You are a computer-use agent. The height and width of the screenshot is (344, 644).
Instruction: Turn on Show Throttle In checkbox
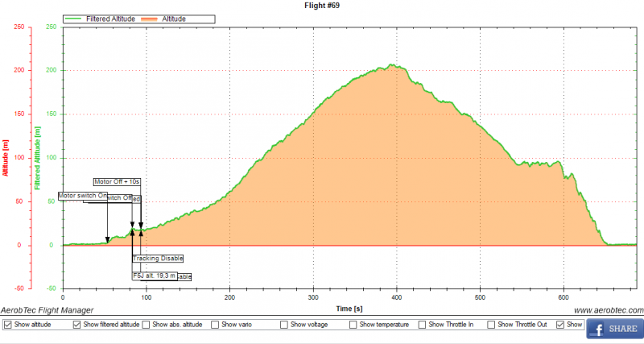(423, 325)
